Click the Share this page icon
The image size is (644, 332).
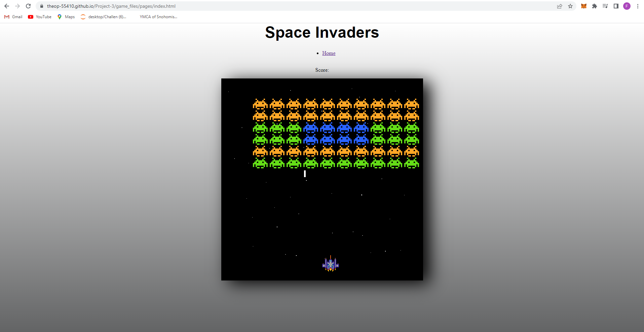point(560,6)
